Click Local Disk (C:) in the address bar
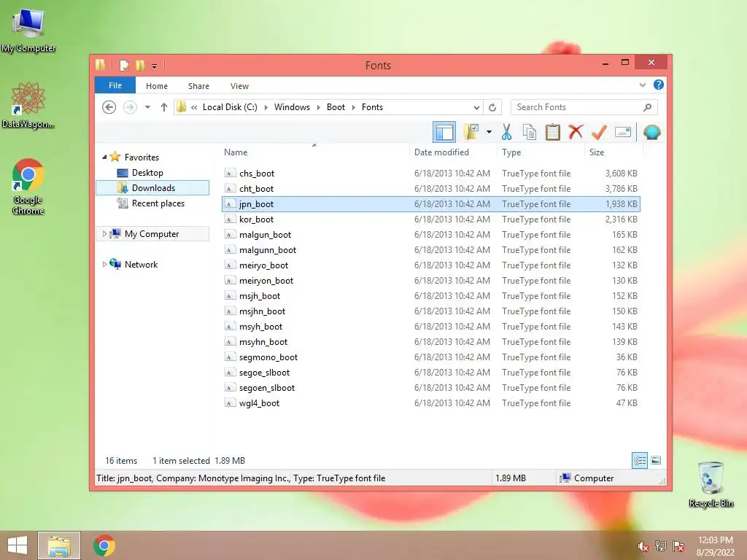Image resolution: width=747 pixels, height=560 pixels. [230, 107]
